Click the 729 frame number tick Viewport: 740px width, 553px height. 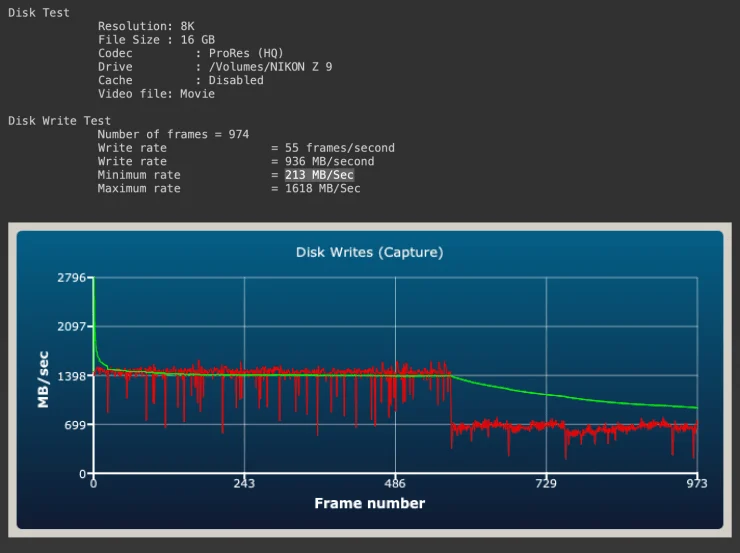pos(546,484)
